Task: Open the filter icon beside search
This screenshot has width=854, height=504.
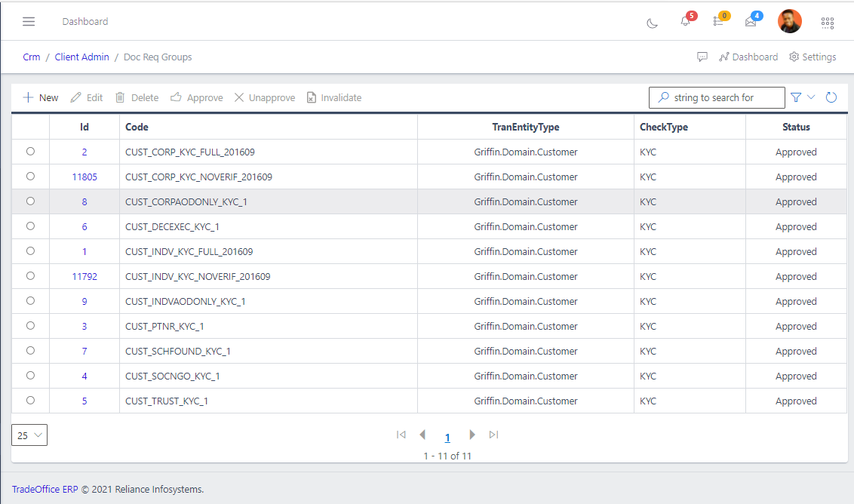Action: (x=795, y=97)
